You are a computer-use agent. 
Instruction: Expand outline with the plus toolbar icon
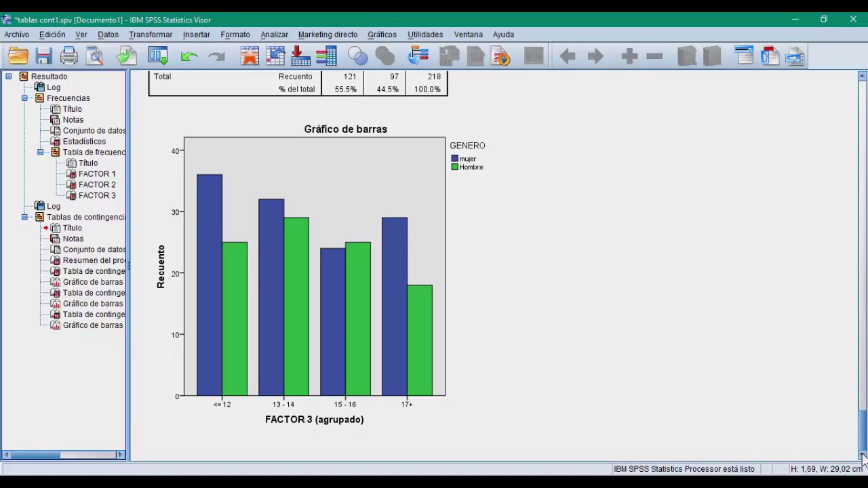[629, 56]
